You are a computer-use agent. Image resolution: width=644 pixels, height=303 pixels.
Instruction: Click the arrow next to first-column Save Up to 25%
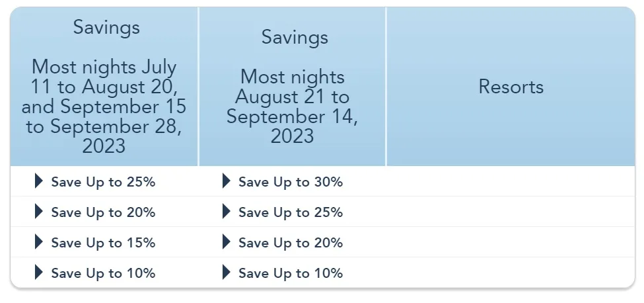click(x=38, y=181)
